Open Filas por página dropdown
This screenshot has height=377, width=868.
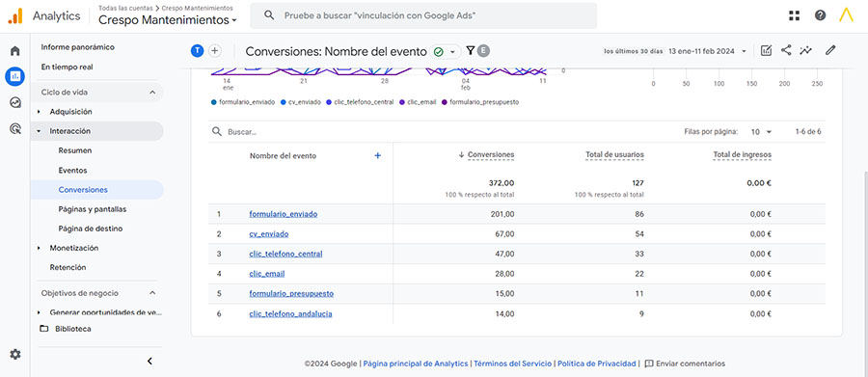[x=761, y=132]
